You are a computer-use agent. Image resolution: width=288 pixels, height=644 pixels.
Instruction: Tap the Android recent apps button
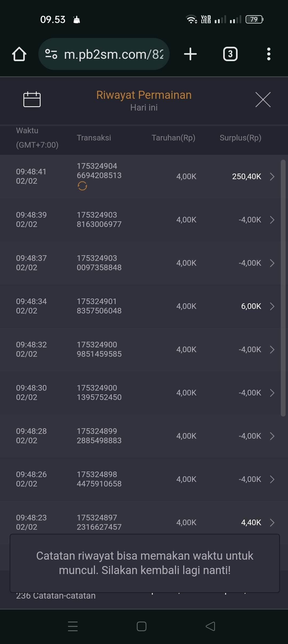[x=73, y=626]
